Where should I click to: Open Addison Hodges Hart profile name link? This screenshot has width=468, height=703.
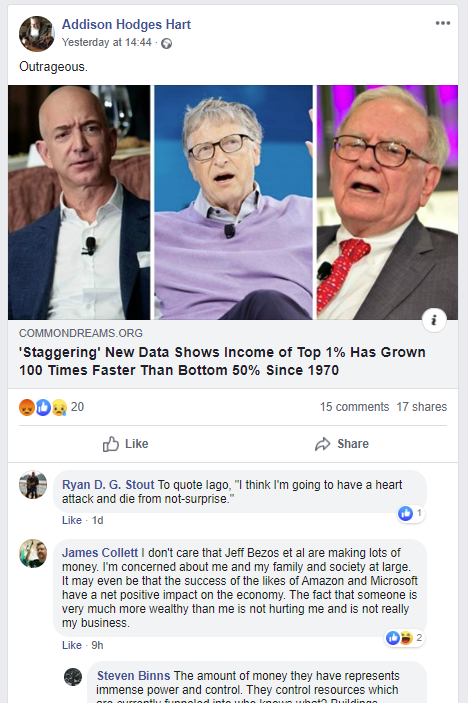pos(126,25)
